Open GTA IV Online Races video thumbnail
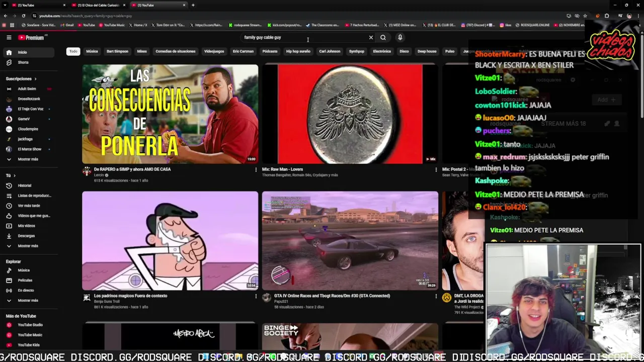This screenshot has width=644, height=362. [350, 241]
